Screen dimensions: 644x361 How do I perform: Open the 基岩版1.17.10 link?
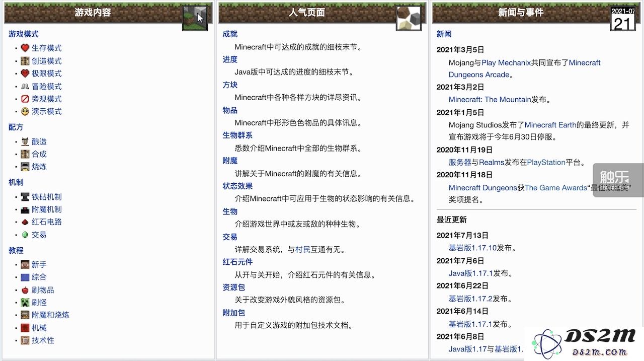point(472,248)
